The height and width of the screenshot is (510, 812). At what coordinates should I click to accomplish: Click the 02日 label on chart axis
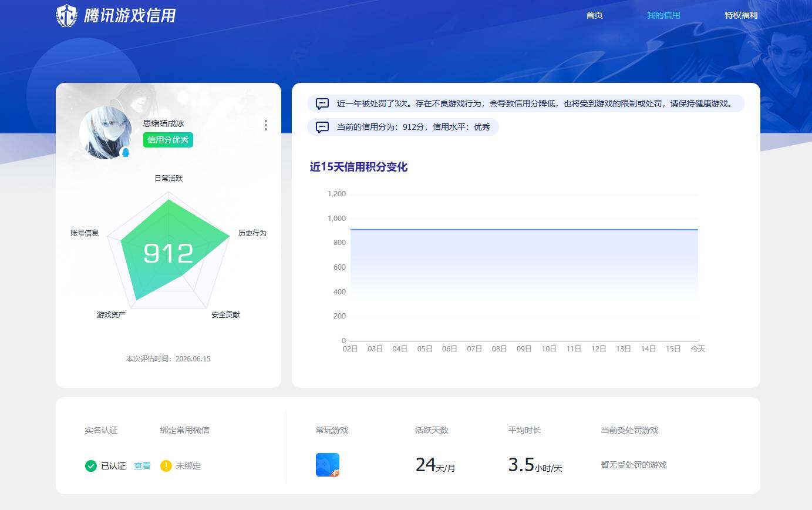coord(350,348)
